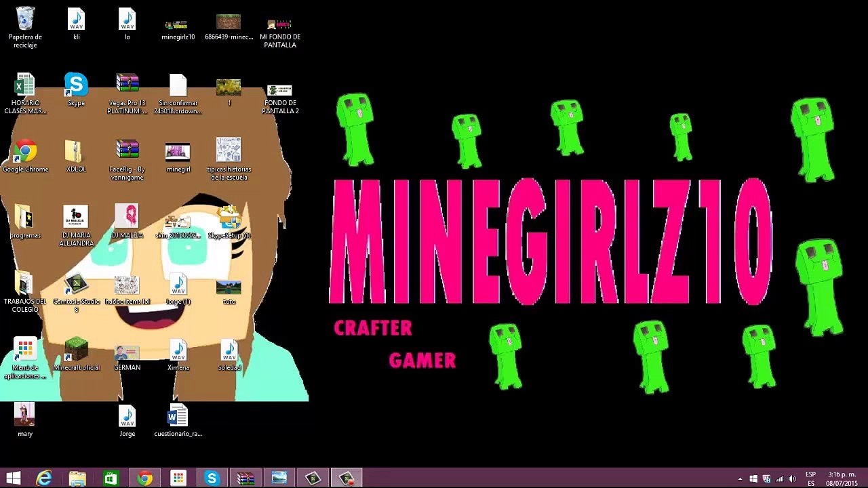This screenshot has height=488, width=868.
Task: Open the volume speaker tray icon
Action: tap(792, 479)
